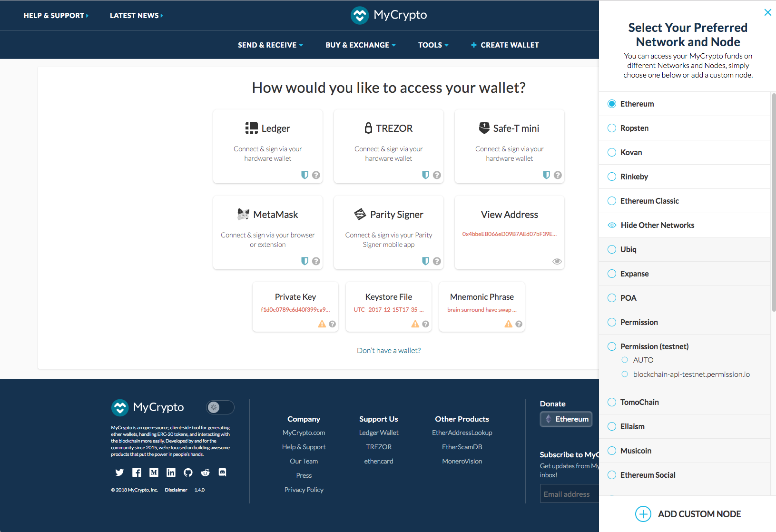Open the help icon on the TREZOR card
This screenshot has height=532, width=776.
437,175
